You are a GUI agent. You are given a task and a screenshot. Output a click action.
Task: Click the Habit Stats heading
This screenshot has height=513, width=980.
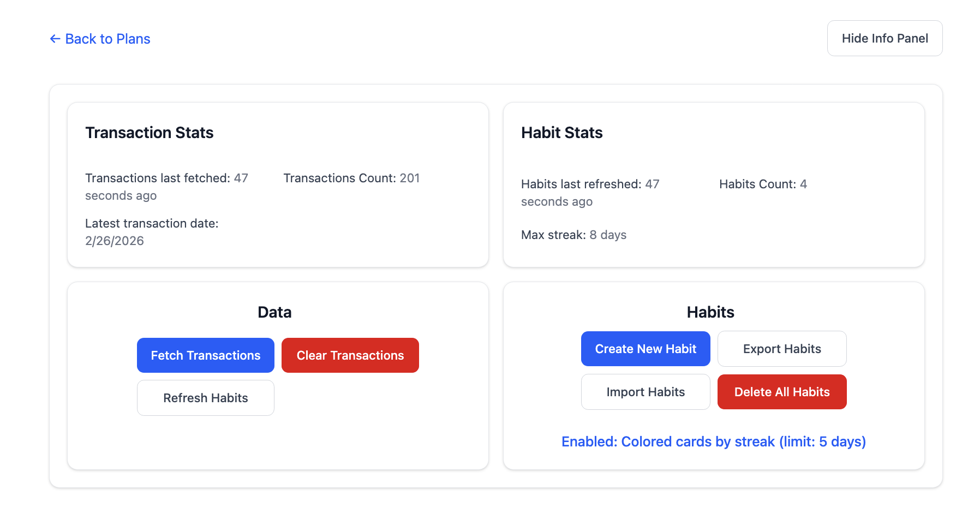(x=562, y=133)
